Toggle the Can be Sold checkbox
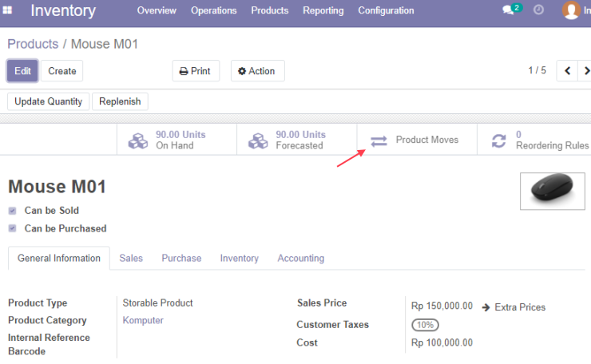Viewport: 591px width, 364px height. [x=13, y=211]
